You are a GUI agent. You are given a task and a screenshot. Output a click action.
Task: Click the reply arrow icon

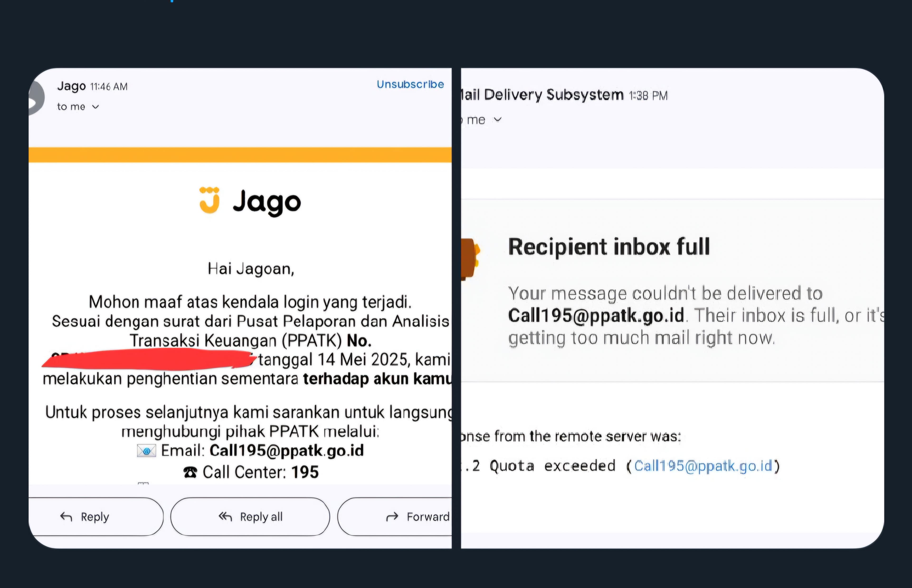click(66, 517)
